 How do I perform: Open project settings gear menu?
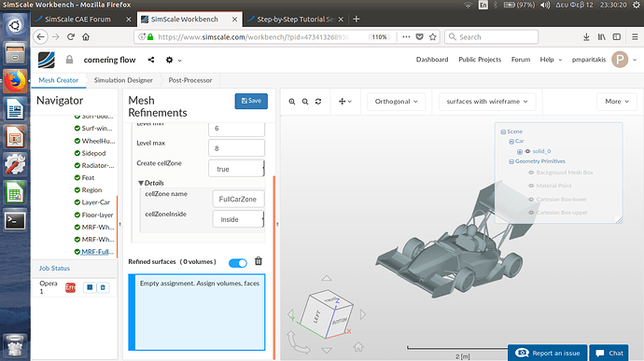174,60
